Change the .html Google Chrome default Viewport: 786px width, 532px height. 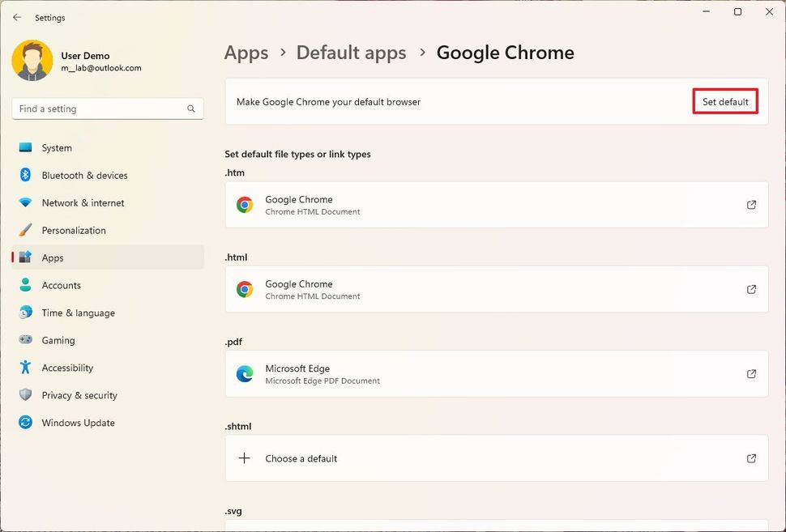pyautogui.click(x=496, y=290)
